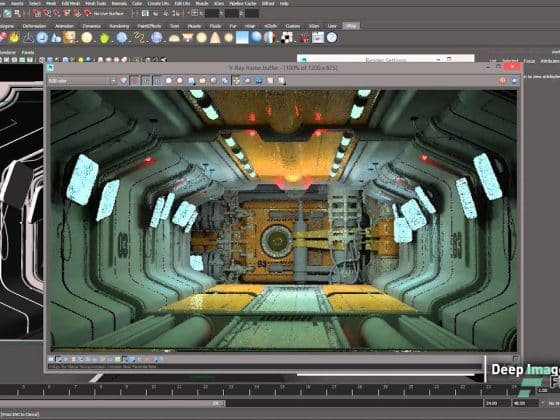This screenshot has height=420, width=560.
Task: Click the Z coordinate input field
Action: coord(252,14)
